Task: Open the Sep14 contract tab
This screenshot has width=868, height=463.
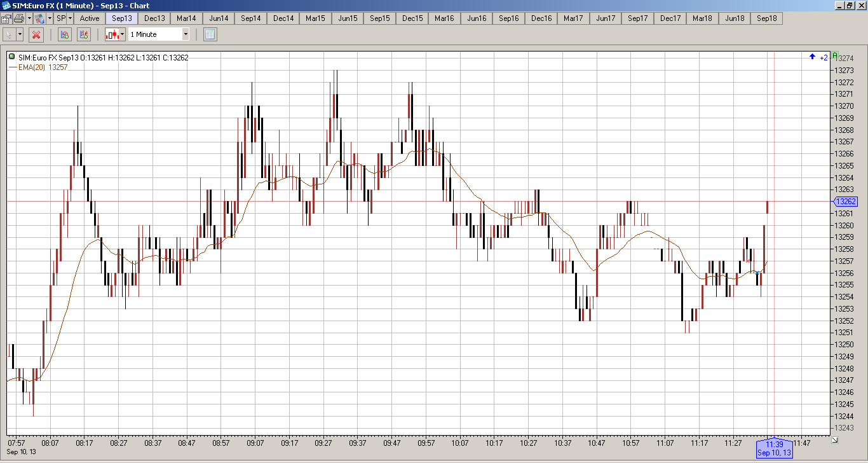Action: coord(251,18)
